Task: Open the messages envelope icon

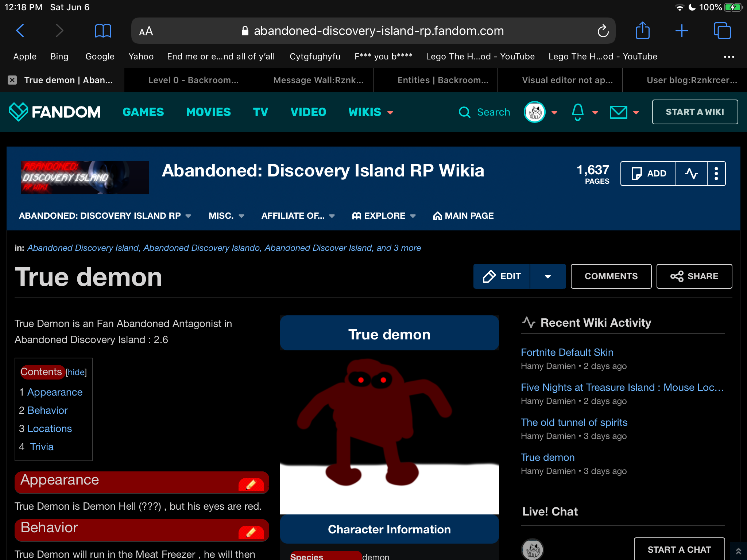Action: (619, 112)
